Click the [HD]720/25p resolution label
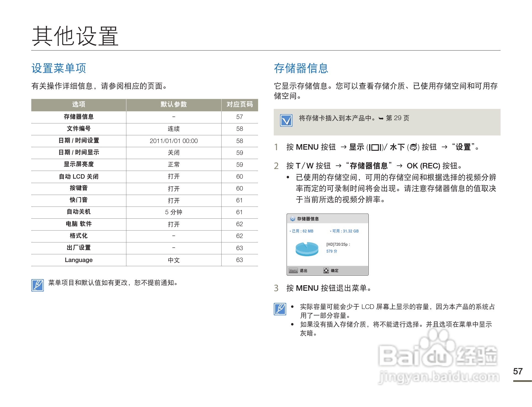The image size is (532, 407). tap(338, 244)
